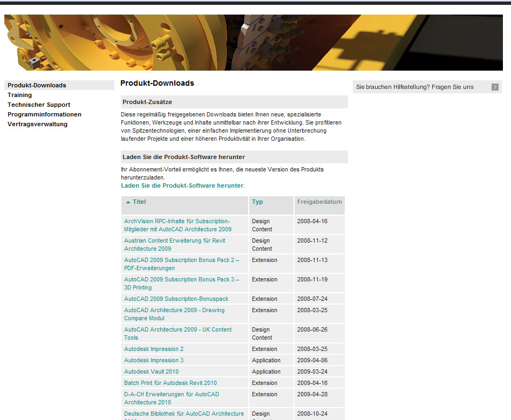Click the date 2008-04-16
511x420 pixels.
click(312, 221)
